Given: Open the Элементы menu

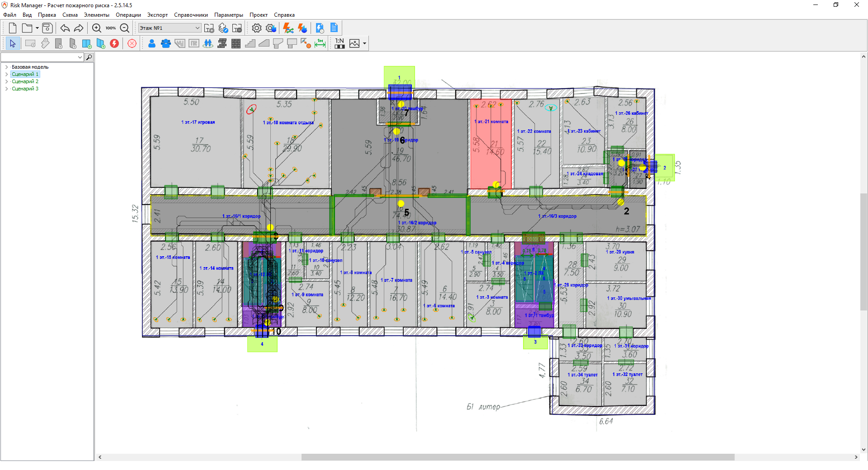Looking at the screenshot, I should (97, 15).
